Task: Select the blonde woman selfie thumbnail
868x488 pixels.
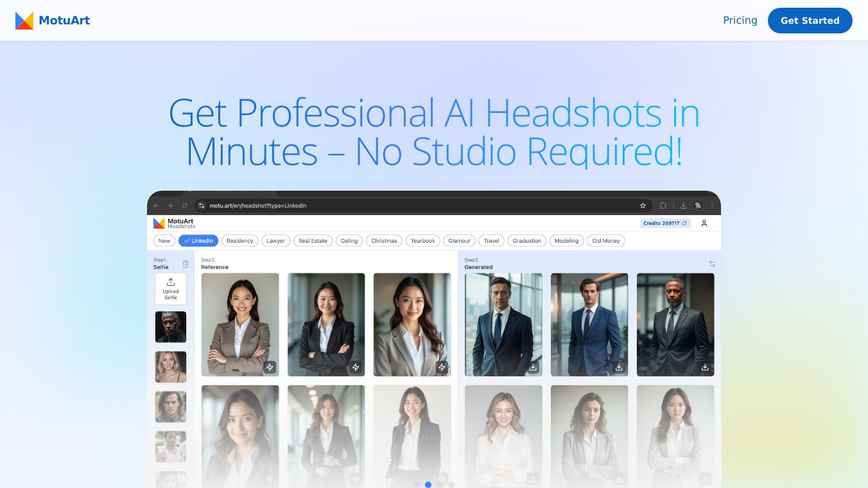Action: tap(171, 367)
